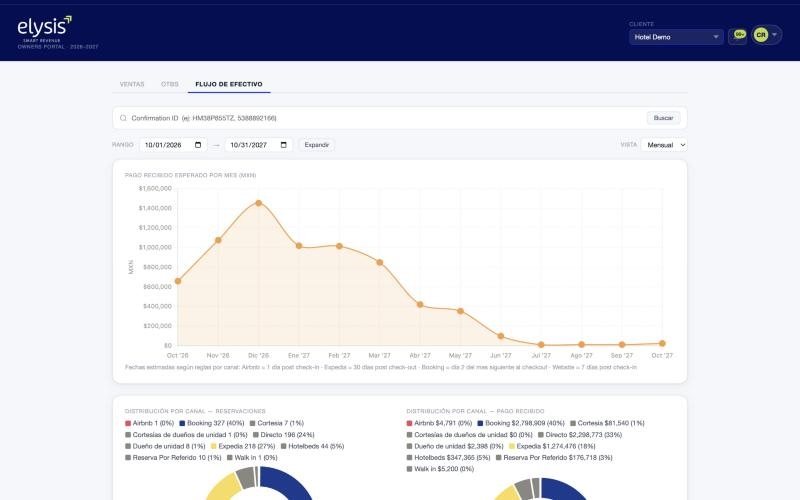This screenshot has height=500, width=800.
Task: Toggle Reserva Por Referido 10 (1%) legend entry
Action: pos(173,458)
